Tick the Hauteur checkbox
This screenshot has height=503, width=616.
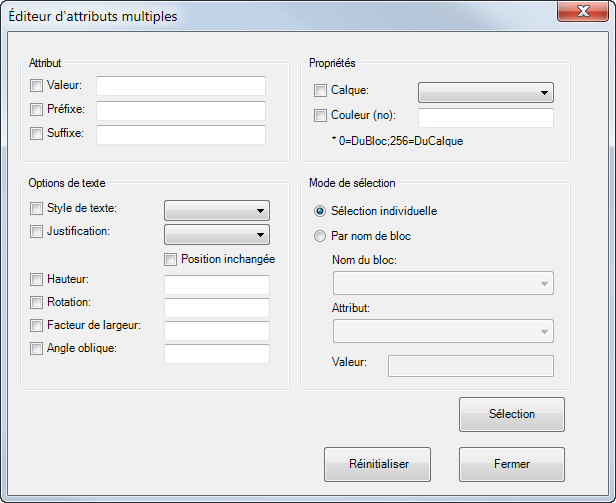37,279
